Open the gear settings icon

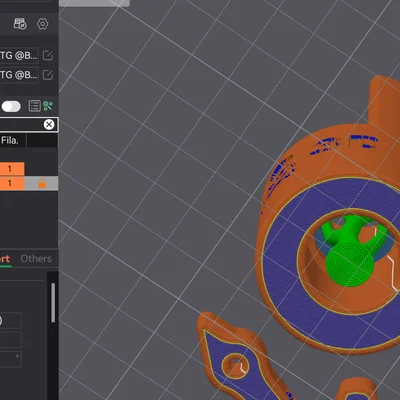pyautogui.click(x=43, y=24)
